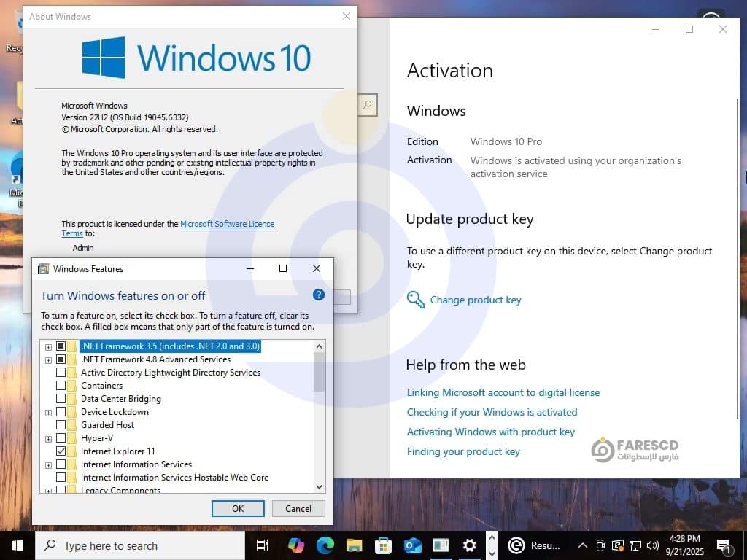
Task: Click the Settings gear taskbar icon
Action: coord(470,545)
